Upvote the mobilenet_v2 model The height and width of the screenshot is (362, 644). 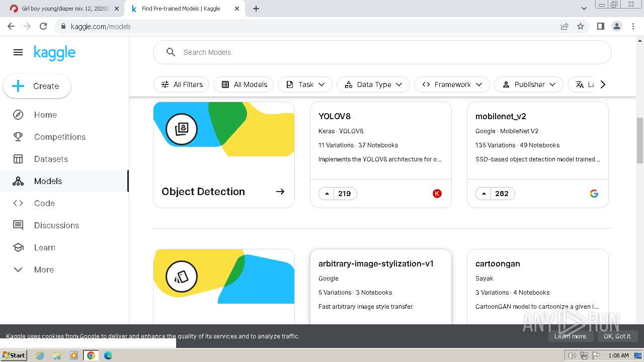click(x=484, y=194)
